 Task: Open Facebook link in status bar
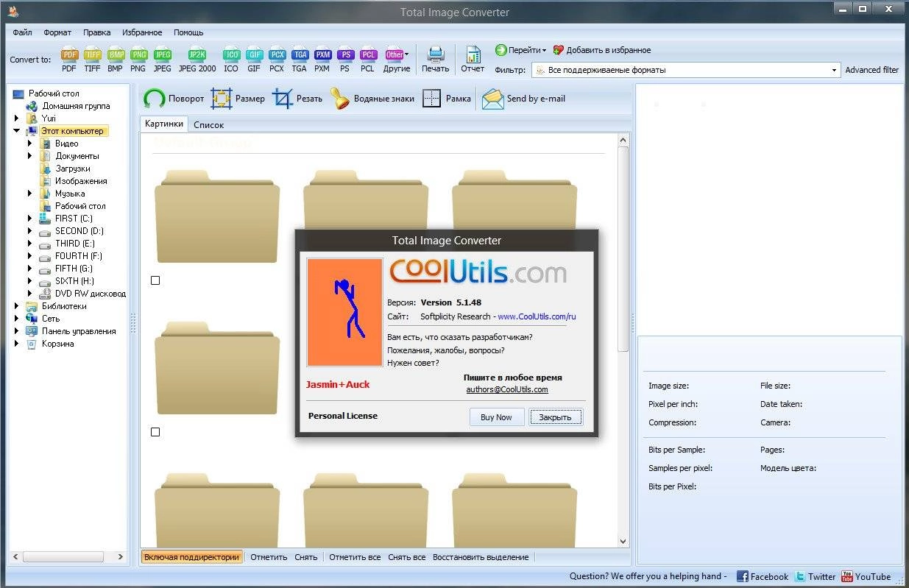pos(763,577)
